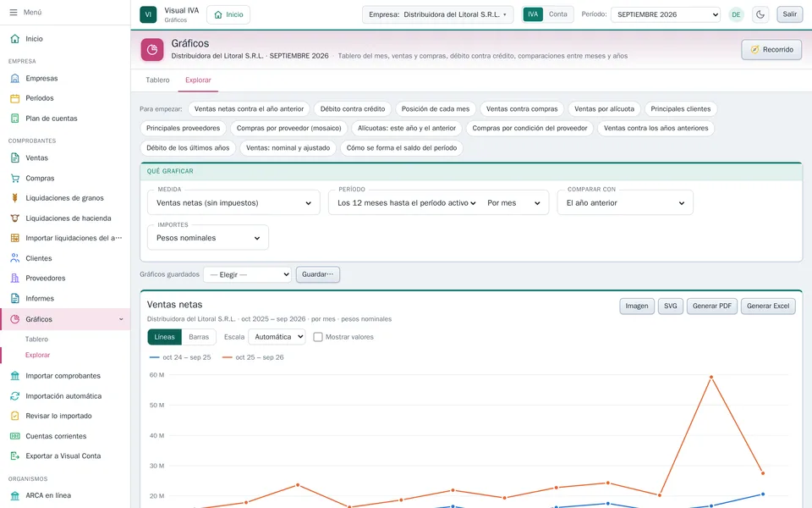Open the Período SEPTIEMBRE 2026 dropdown
Screen dimensions: 812x508
click(666, 14)
